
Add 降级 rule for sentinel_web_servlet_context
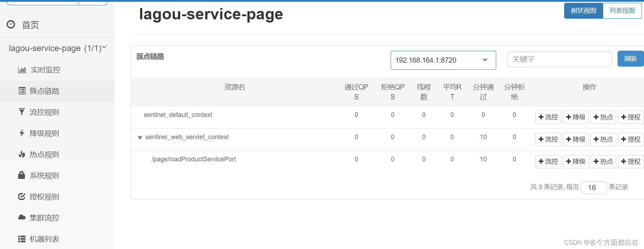(576, 139)
